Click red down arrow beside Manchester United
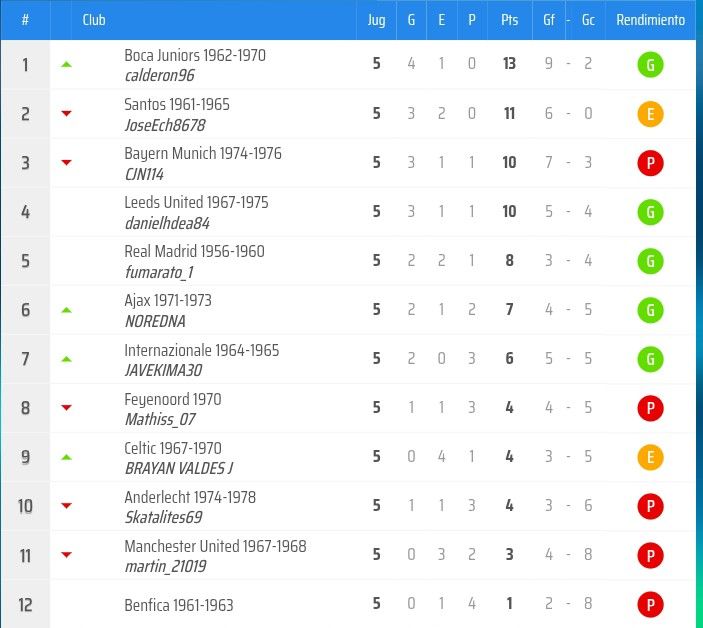This screenshot has width=703, height=628. 66,555
